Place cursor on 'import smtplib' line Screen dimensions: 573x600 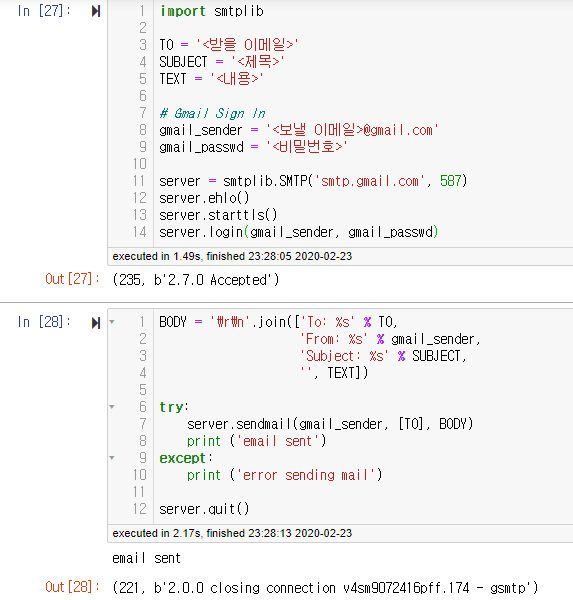(212, 11)
